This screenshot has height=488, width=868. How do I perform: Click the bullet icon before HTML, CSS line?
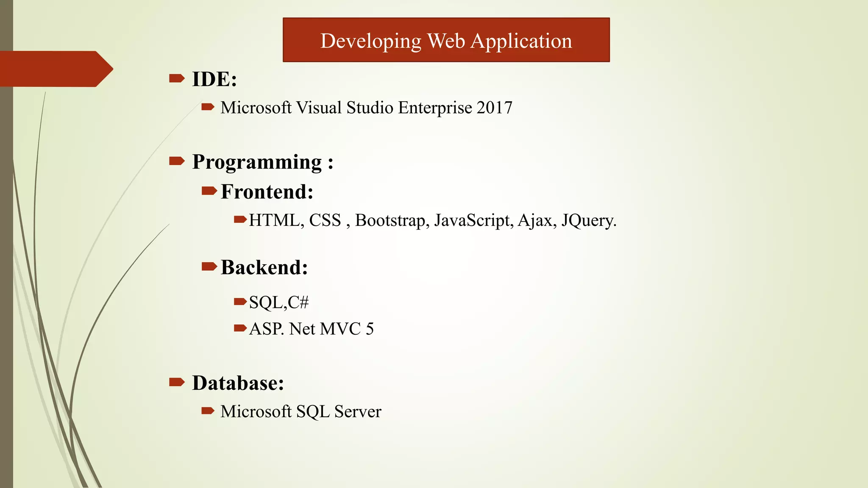[240, 219]
